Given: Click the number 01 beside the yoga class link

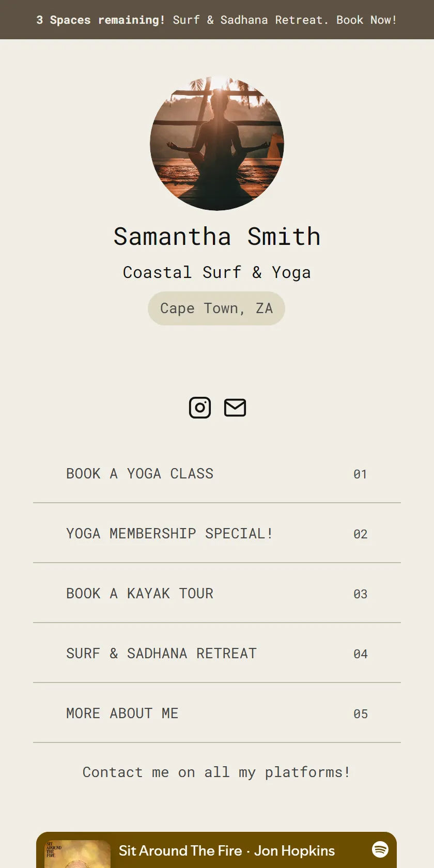Looking at the screenshot, I should click(360, 474).
